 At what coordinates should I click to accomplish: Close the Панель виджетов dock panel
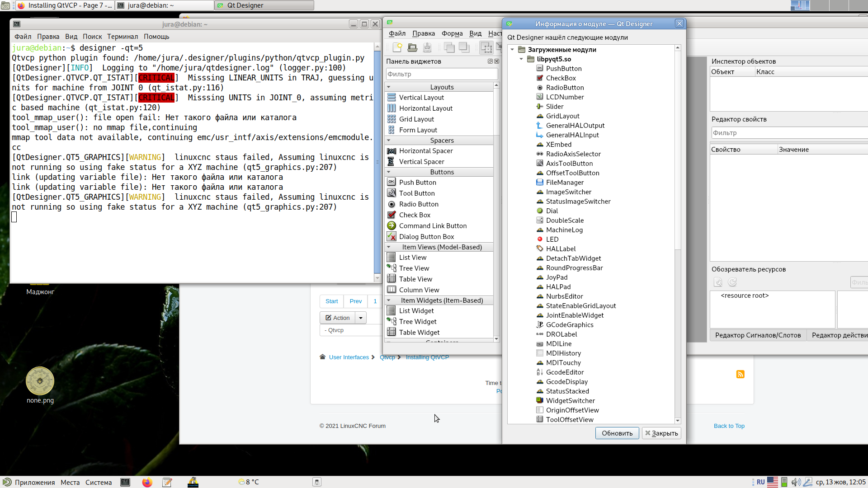pos(496,61)
